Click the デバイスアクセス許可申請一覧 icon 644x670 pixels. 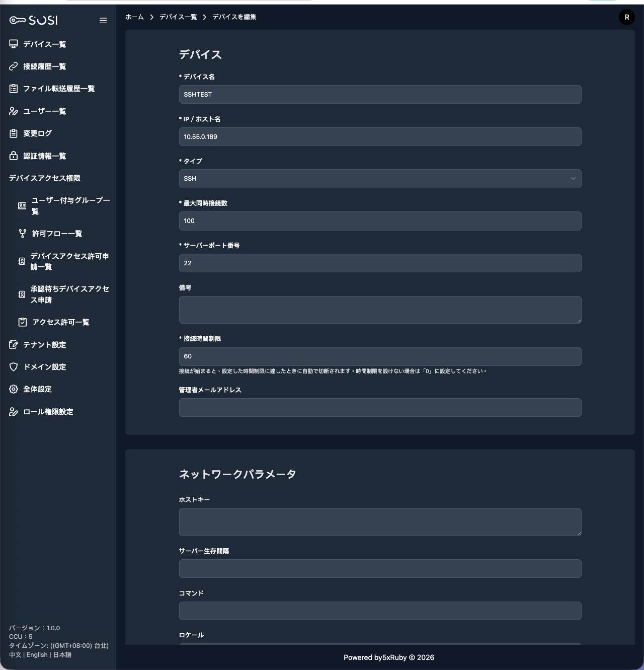22,261
